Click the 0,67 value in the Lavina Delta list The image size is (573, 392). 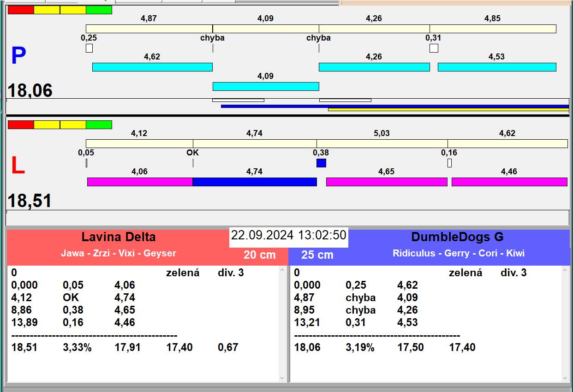pos(228,347)
